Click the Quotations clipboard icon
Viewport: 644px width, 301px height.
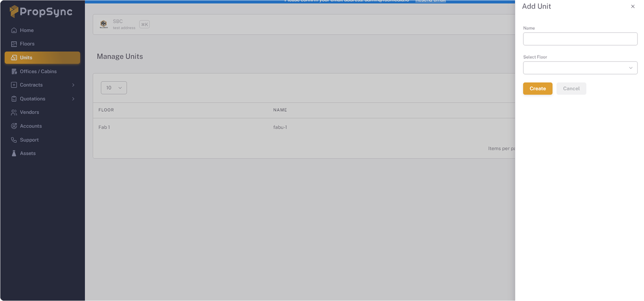pos(14,99)
